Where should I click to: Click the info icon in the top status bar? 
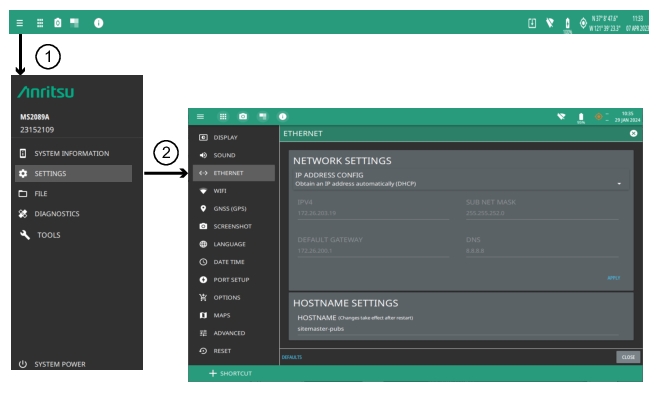(99, 23)
